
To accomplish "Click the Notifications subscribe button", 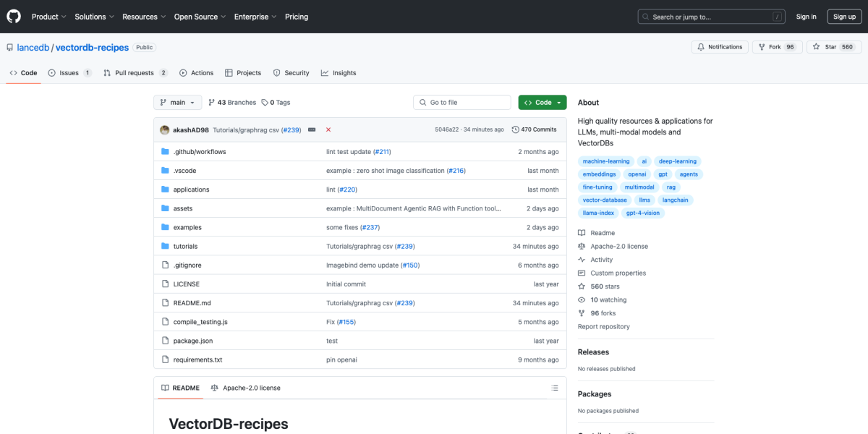I will (718, 46).
